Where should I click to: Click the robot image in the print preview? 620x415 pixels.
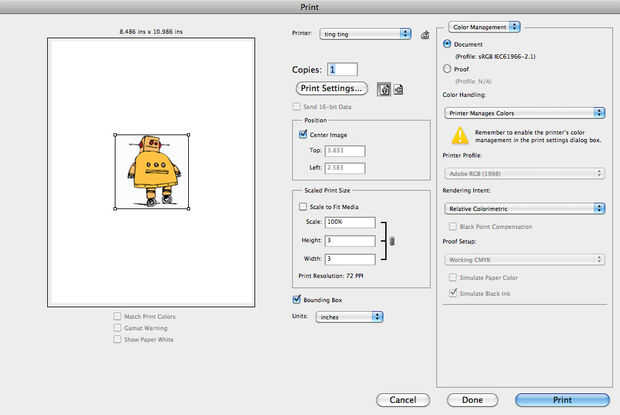[x=152, y=171]
